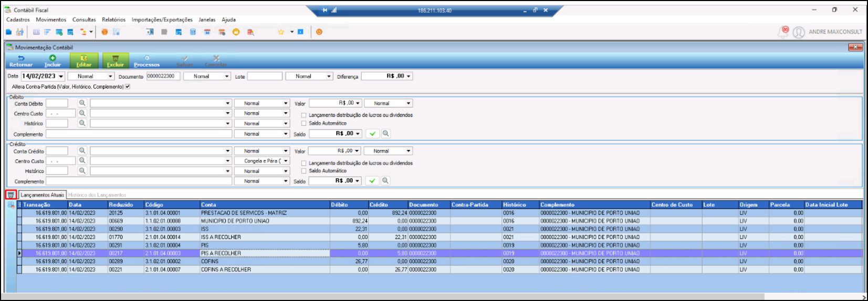Enable Débito Lançamento distribuição de lucros checkbox
The image size is (868, 301).
(x=304, y=115)
